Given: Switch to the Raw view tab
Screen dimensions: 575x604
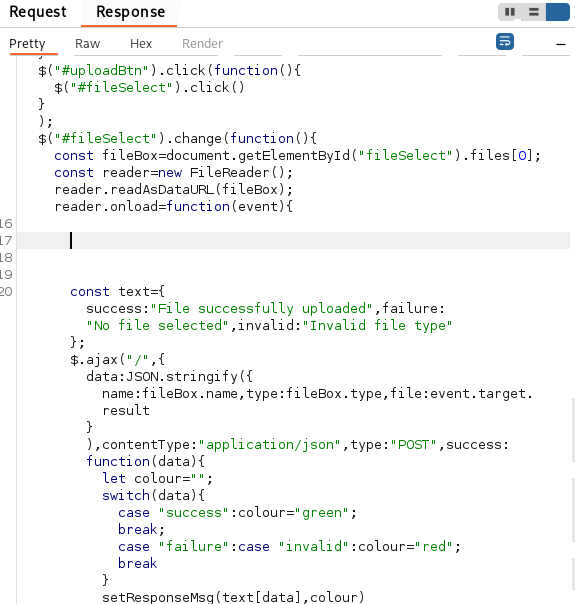Looking at the screenshot, I should coord(87,44).
